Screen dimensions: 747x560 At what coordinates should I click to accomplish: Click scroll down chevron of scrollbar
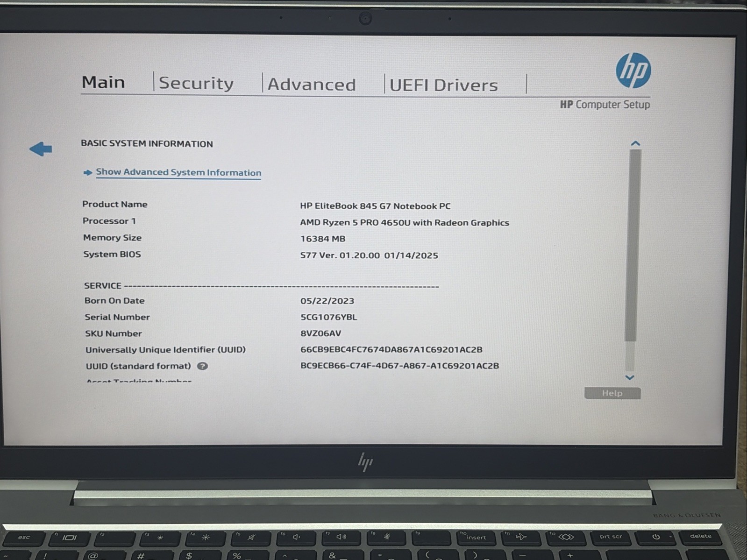point(630,377)
